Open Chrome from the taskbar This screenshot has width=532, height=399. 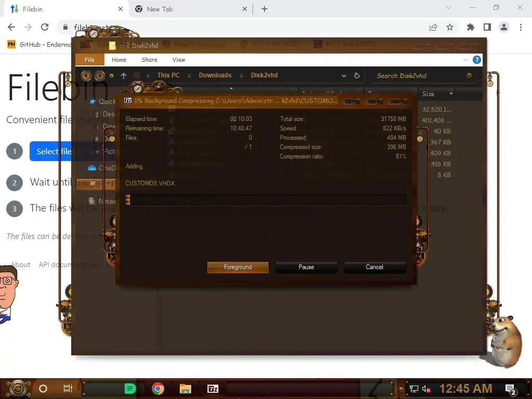[x=158, y=389]
